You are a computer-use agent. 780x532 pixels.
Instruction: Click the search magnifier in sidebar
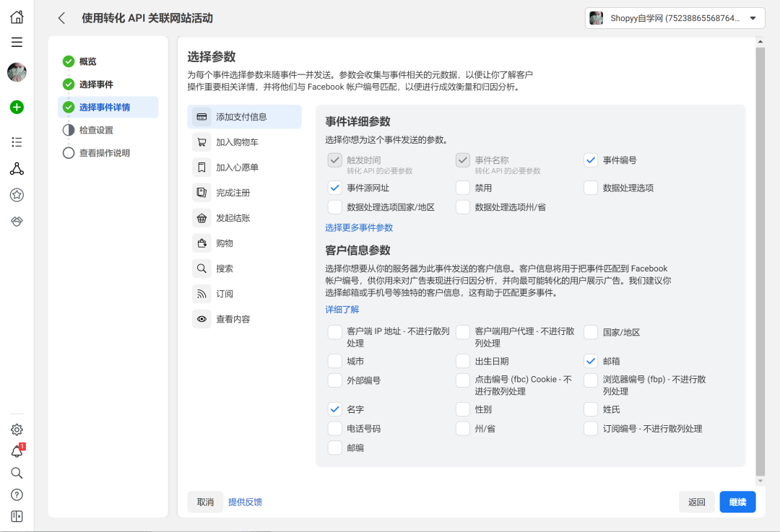click(17, 473)
